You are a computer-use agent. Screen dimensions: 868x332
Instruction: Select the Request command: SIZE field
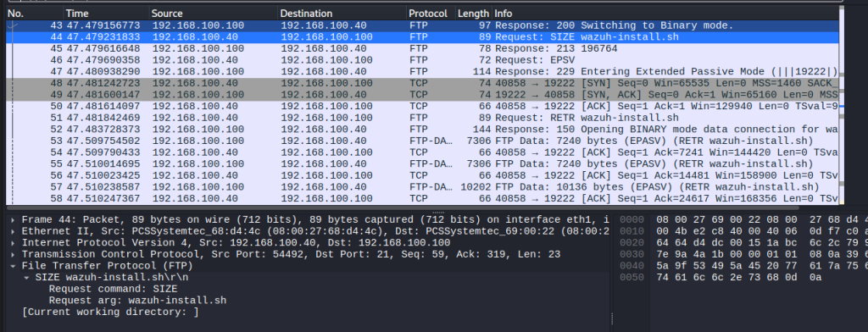[x=113, y=289]
